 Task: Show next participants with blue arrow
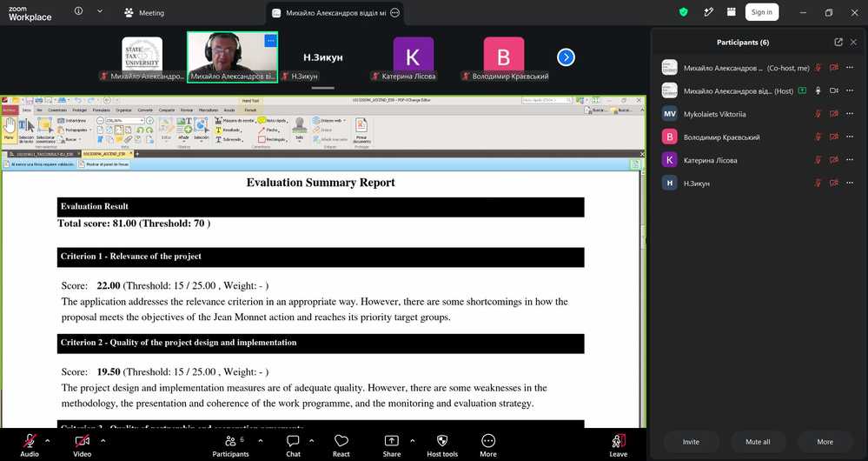tap(566, 57)
